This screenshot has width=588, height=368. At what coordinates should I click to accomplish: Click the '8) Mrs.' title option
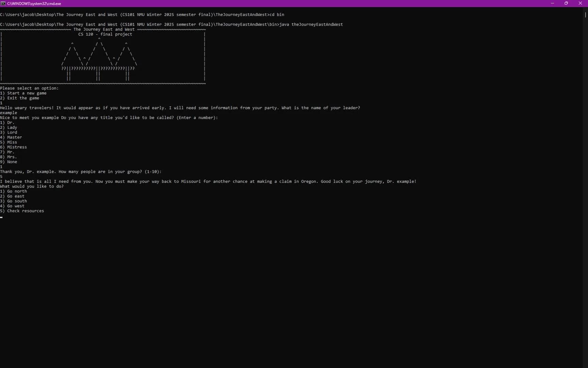9,157
